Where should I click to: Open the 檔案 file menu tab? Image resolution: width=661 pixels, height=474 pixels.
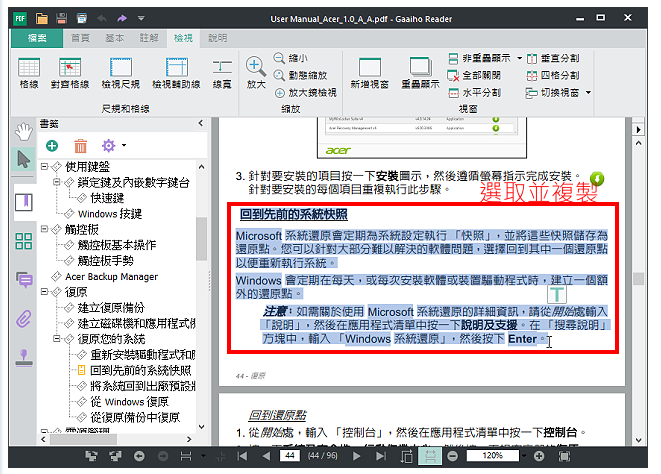pyautogui.click(x=37, y=38)
